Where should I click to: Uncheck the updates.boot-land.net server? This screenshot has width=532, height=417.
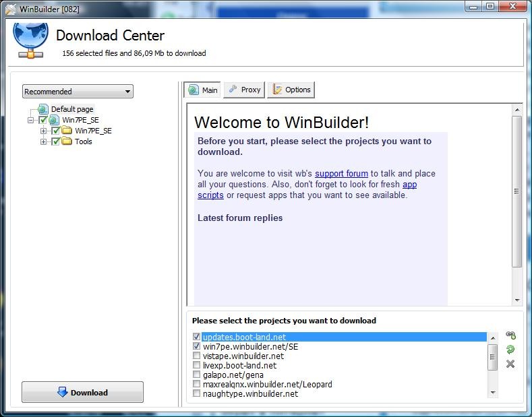[196, 337]
